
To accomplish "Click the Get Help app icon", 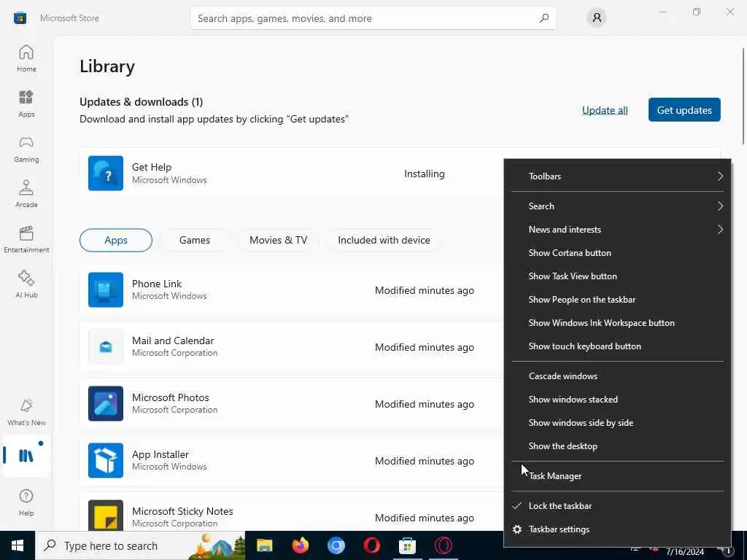I will [106, 174].
